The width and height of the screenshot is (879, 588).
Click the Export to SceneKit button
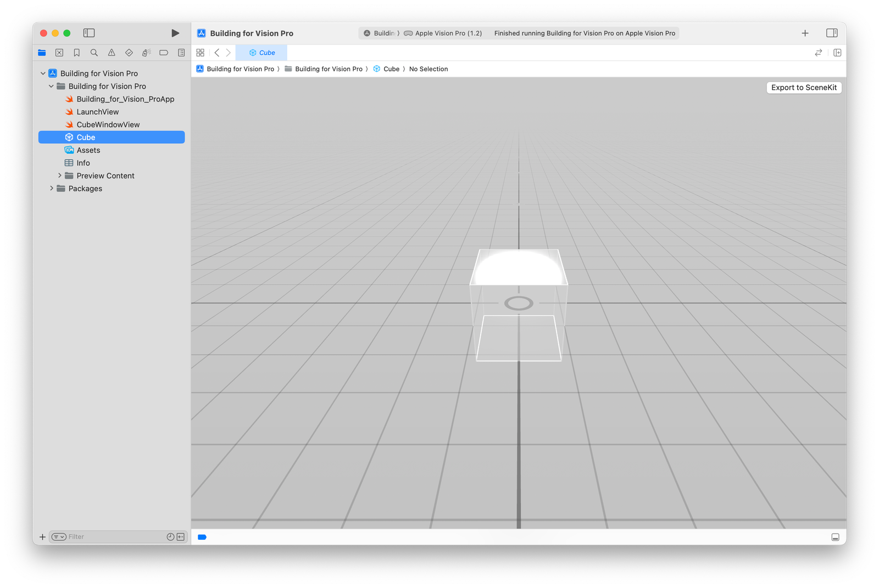pyautogui.click(x=804, y=87)
